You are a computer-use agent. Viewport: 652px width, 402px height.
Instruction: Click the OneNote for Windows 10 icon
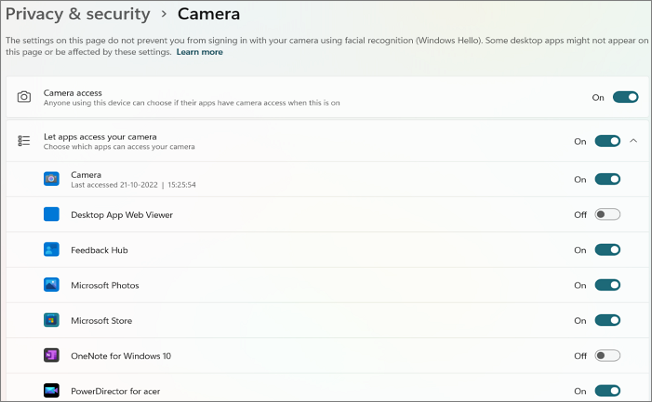point(51,355)
